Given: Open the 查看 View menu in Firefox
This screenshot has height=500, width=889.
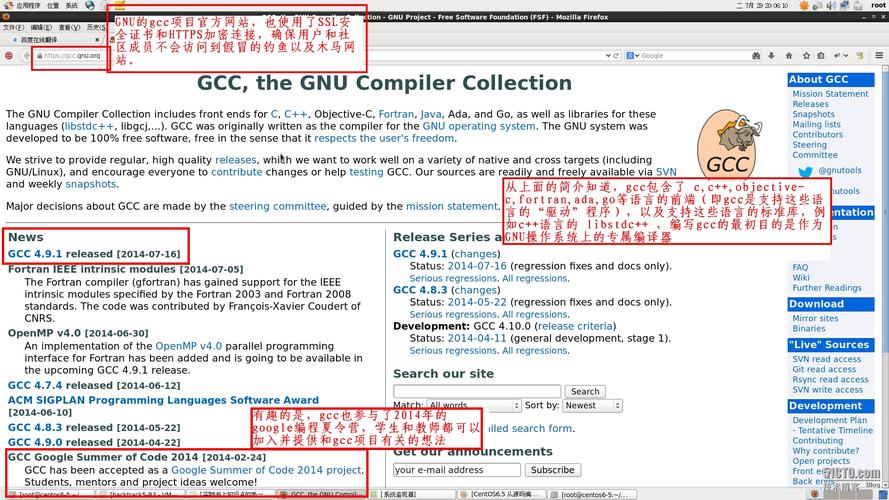Looking at the screenshot, I should [69, 27].
